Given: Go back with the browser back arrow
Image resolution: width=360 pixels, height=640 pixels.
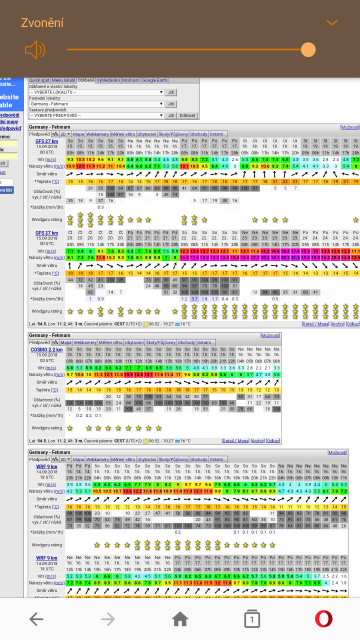Looking at the screenshot, I should pos(36,619).
